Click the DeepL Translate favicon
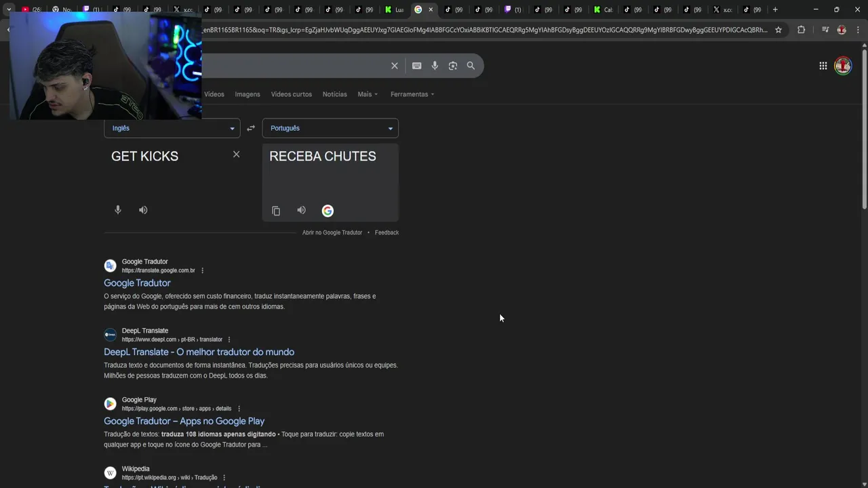This screenshot has height=488, width=868. [110, 335]
